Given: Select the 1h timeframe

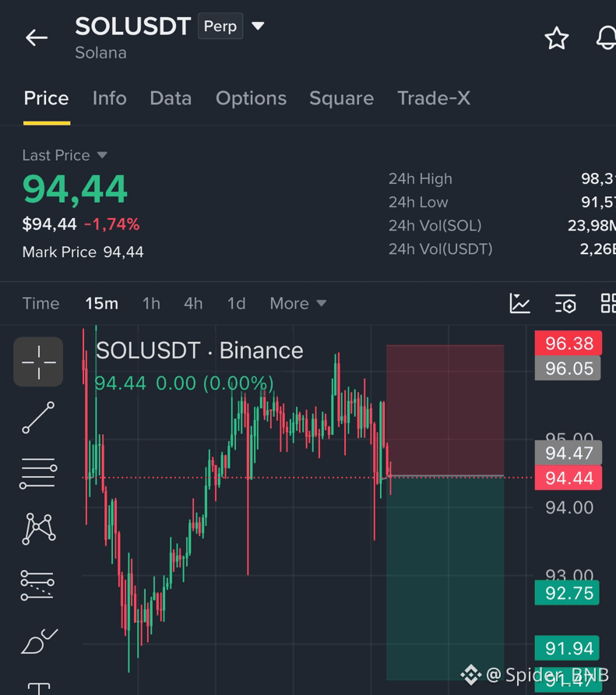Looking at the screenshot, I should (151, 304).
